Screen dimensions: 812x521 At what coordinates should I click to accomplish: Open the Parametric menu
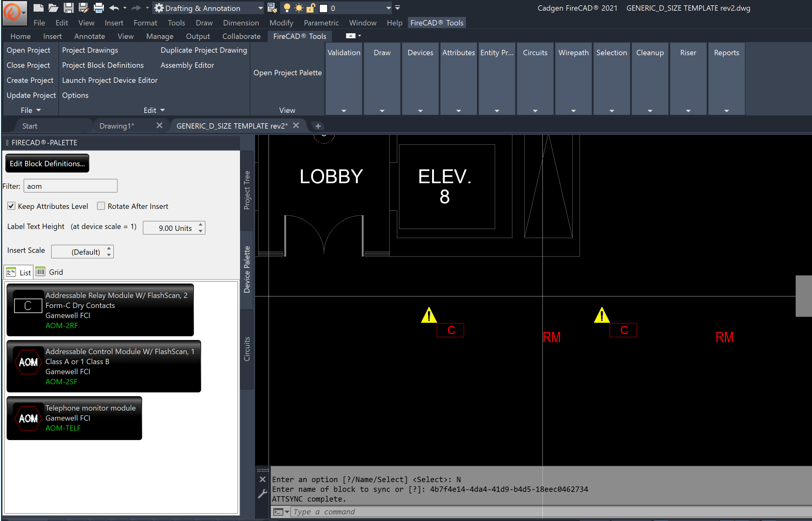tap(321, 23)
